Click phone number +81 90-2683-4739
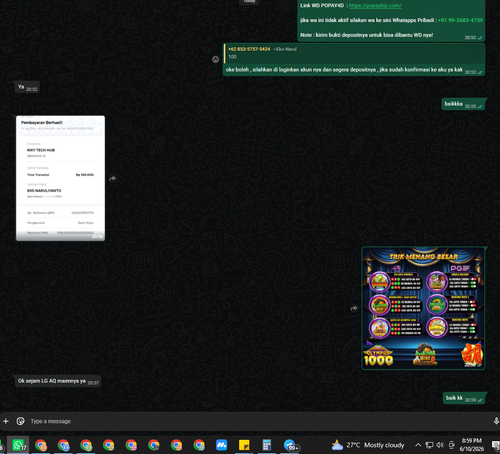The width and height of the screenshot is (500, 454). pos(460,20)
